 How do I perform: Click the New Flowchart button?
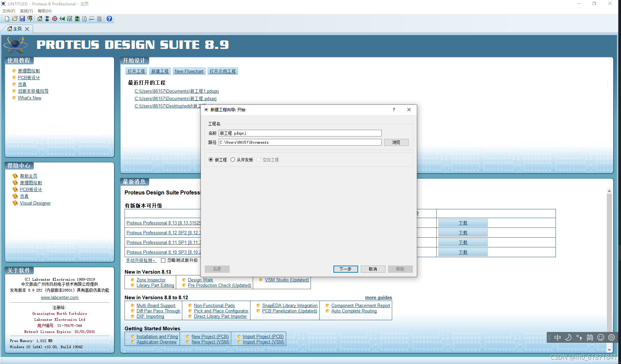point(189,71)
